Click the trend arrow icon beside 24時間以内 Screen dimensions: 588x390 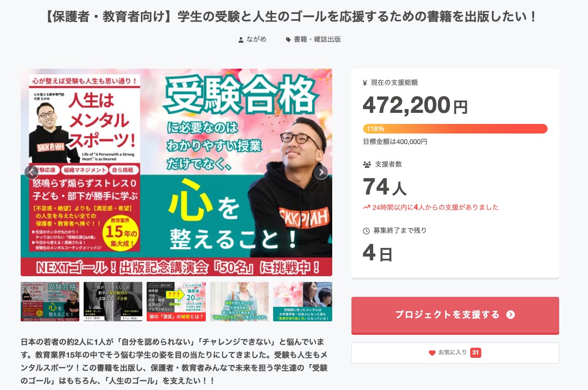pos(366,207)
